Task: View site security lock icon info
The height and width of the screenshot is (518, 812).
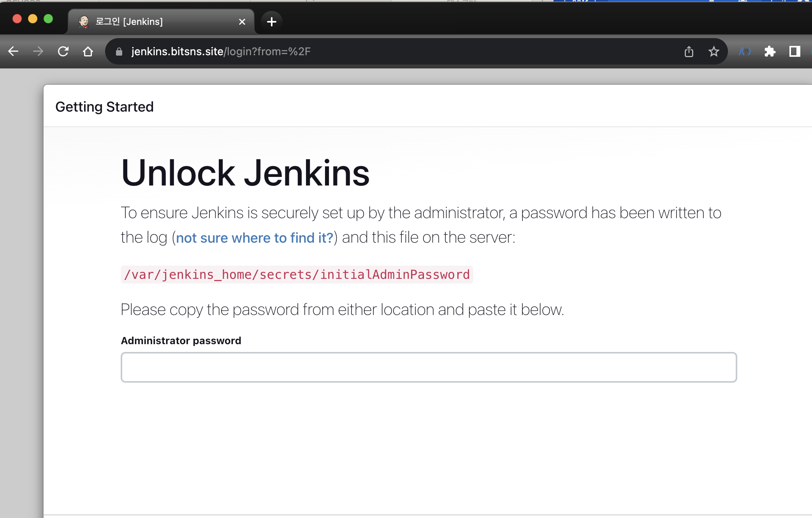Action: coord(119,52)
